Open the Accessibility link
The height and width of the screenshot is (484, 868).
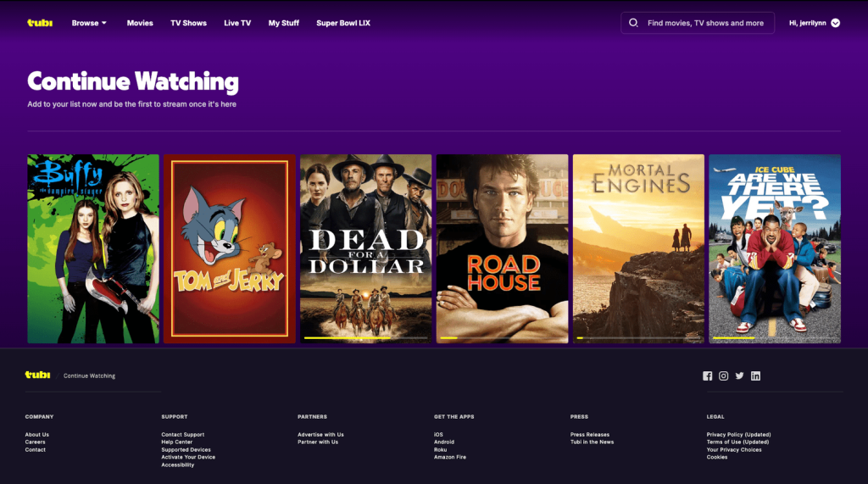click(x=178, y=465)
